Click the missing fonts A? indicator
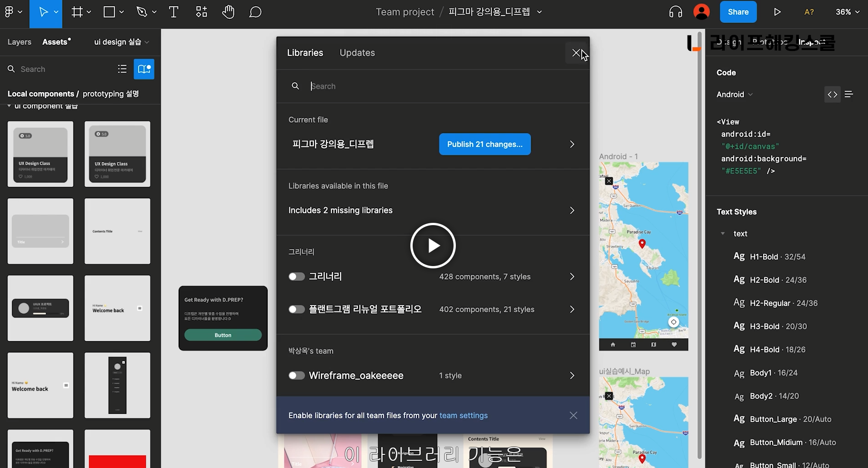 click(809, 12)
